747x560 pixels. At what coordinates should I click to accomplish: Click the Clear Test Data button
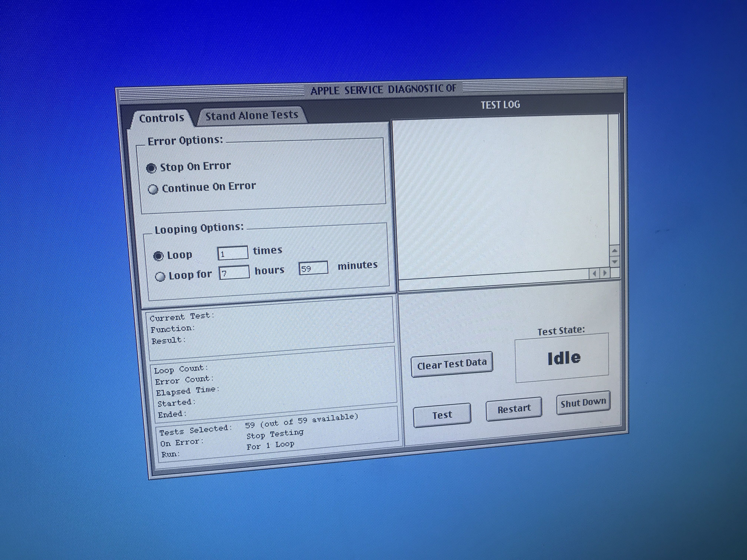[x=452, y=364]
